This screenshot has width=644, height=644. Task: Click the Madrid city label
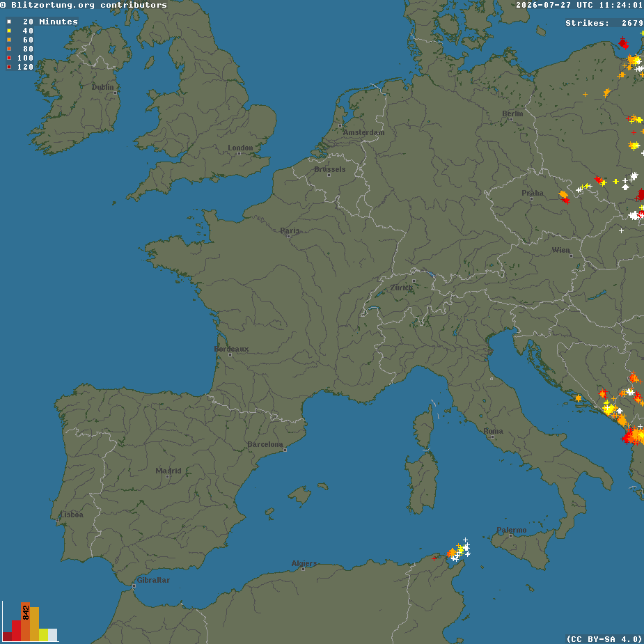click(168, 471)
